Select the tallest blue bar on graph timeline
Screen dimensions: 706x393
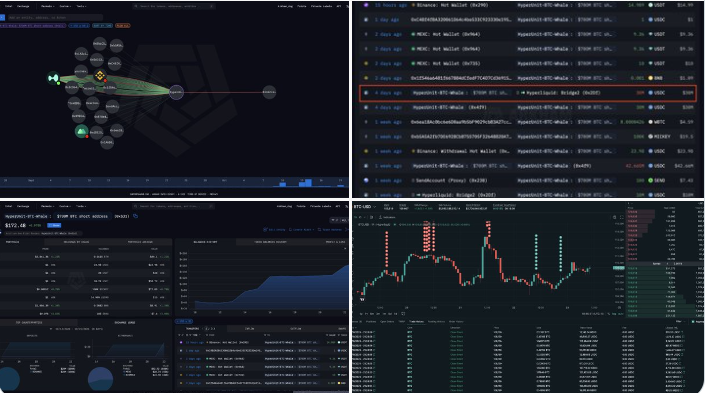(308, 182)
